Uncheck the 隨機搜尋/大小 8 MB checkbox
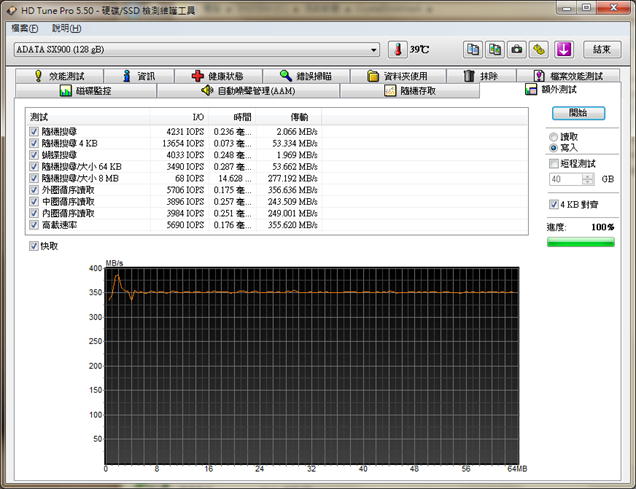The width and height of the screenshot is (636, 489). 34,178
